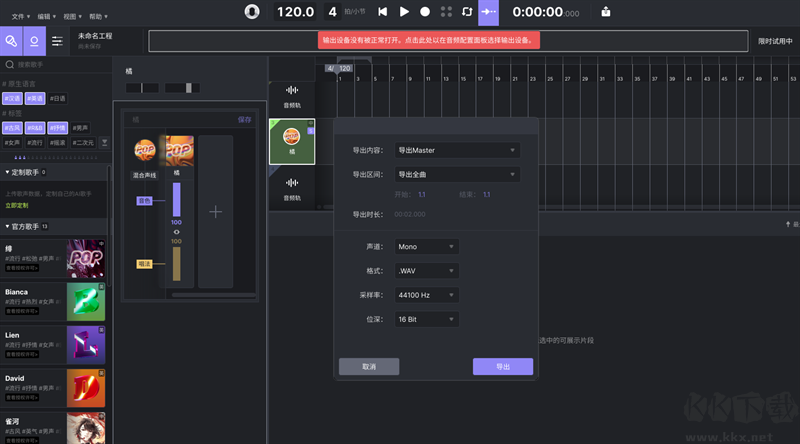The height and width of the screenshot is (444, 800).
Task: Click the record circle button
Action: [424, 12]
